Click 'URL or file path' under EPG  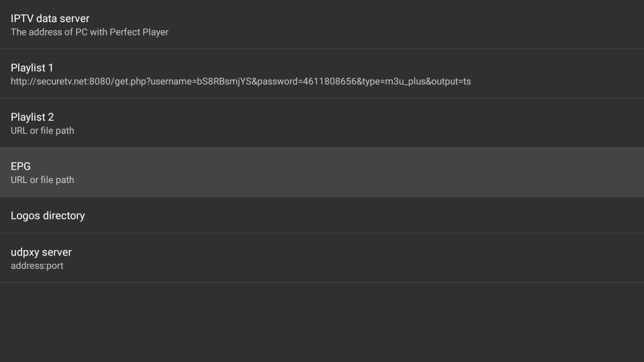pos(42,180)
